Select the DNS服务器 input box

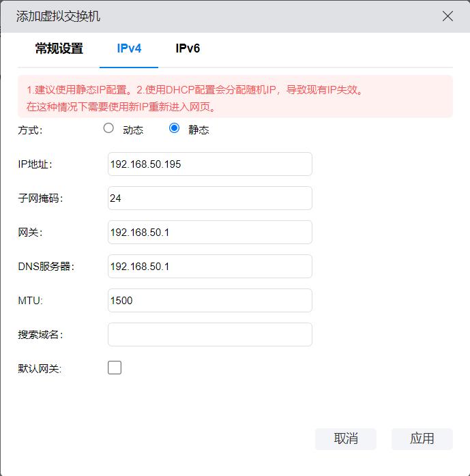tap(209, 267)
